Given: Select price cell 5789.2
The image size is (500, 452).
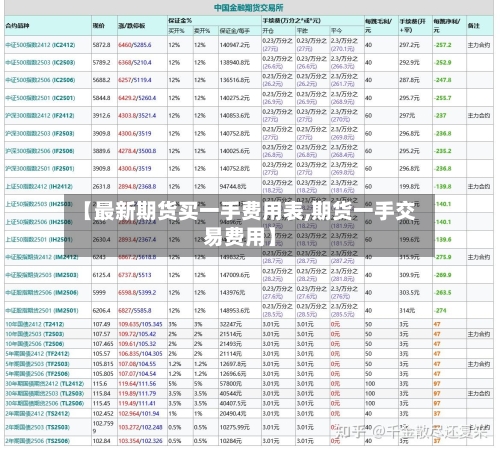Looking at the screenshot, I should (x=101, y=63).
